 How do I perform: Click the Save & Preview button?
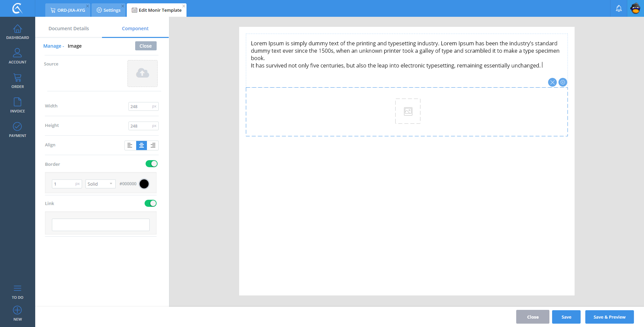click(x=609, y=317)
